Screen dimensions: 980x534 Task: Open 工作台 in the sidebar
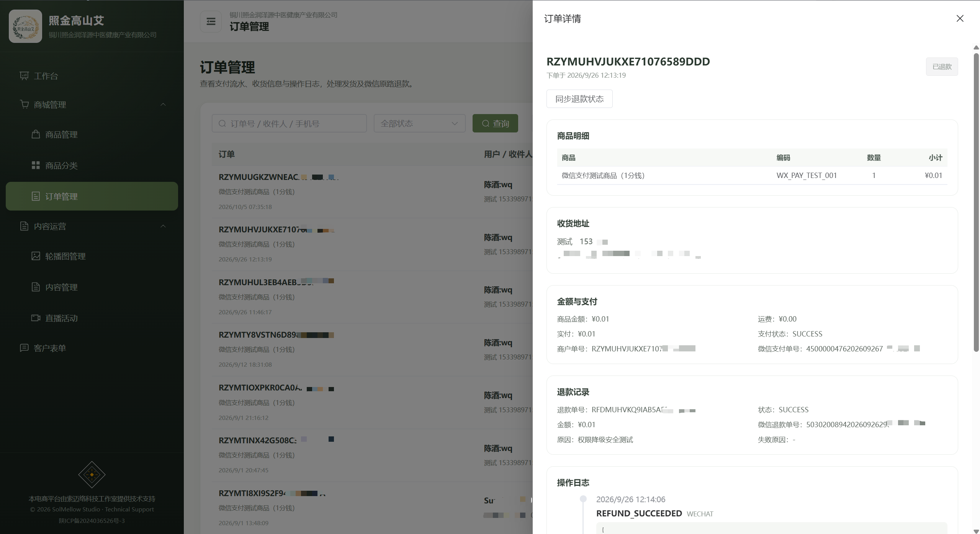click(x=92, y=76)
